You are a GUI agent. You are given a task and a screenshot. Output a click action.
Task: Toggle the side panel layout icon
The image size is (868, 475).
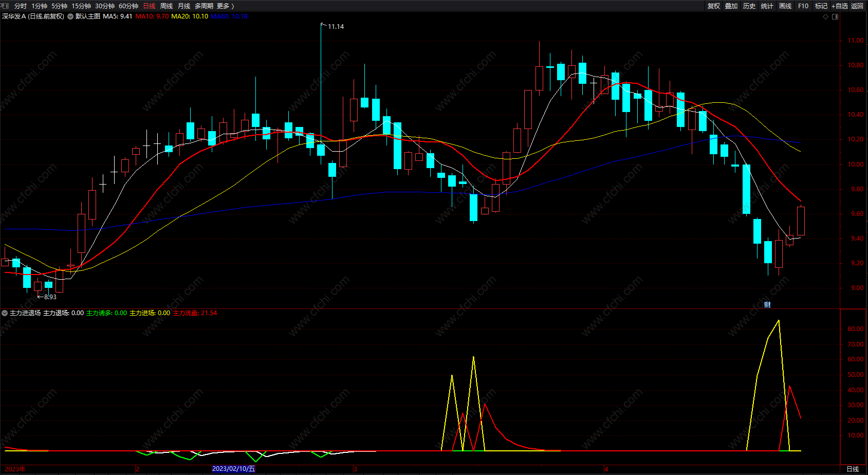tap(835, 16)
